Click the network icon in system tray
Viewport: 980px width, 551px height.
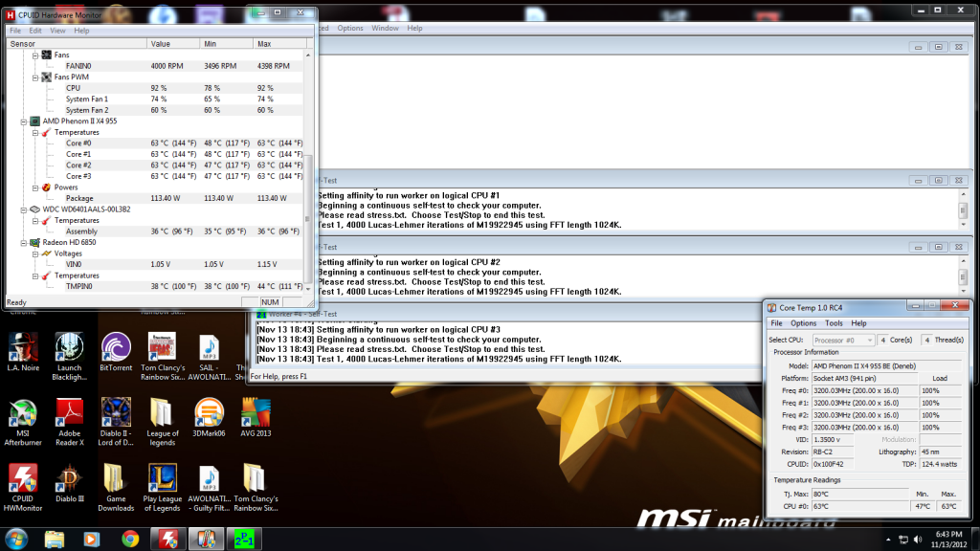903,540
